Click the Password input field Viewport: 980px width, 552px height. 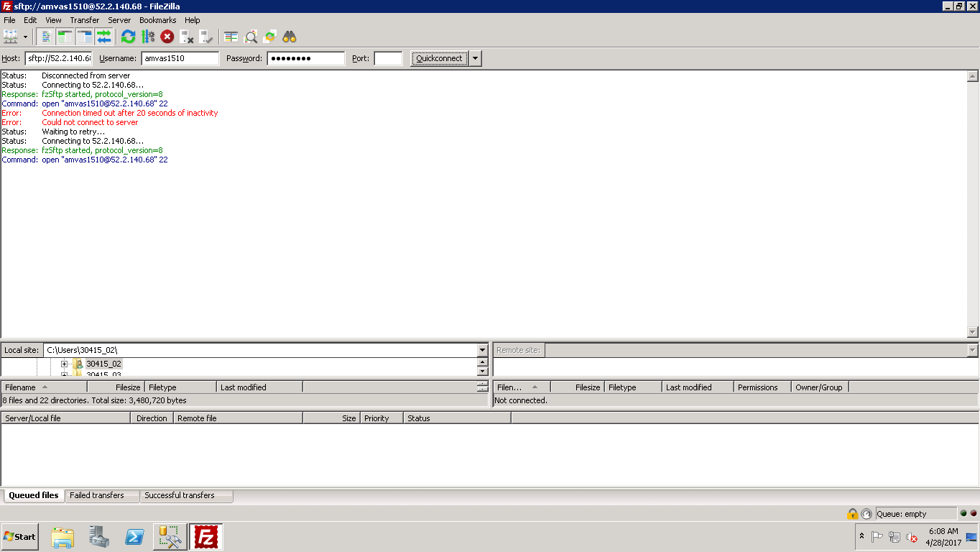click(x=306, y=58)
